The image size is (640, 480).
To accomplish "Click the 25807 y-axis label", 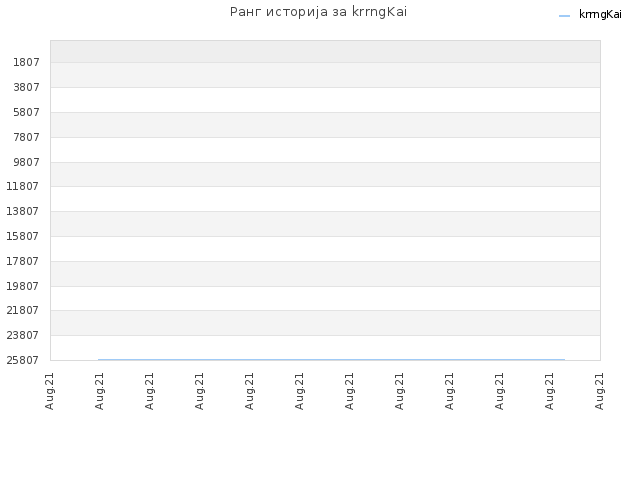I will coord(23,360).
